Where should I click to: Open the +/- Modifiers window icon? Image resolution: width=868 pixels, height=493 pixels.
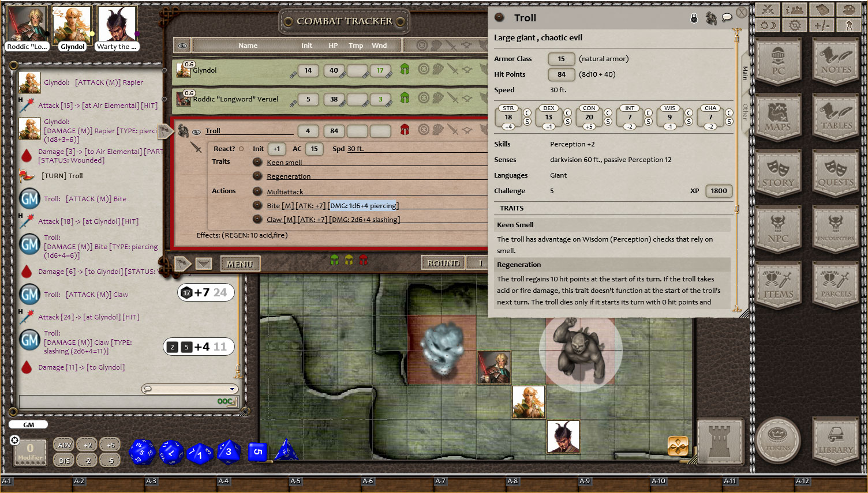coord(823,25)
